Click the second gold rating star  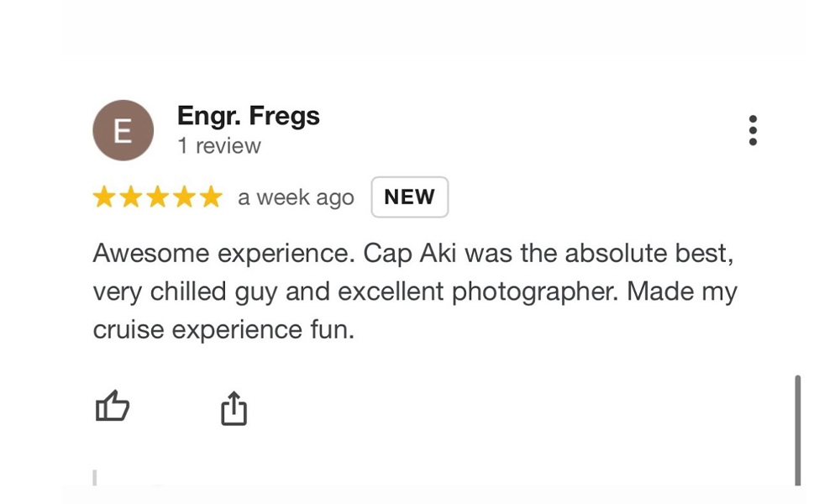131,197
